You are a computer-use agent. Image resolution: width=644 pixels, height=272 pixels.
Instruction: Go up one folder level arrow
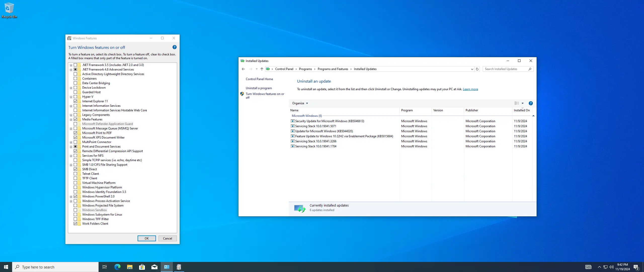click(262, 69)
